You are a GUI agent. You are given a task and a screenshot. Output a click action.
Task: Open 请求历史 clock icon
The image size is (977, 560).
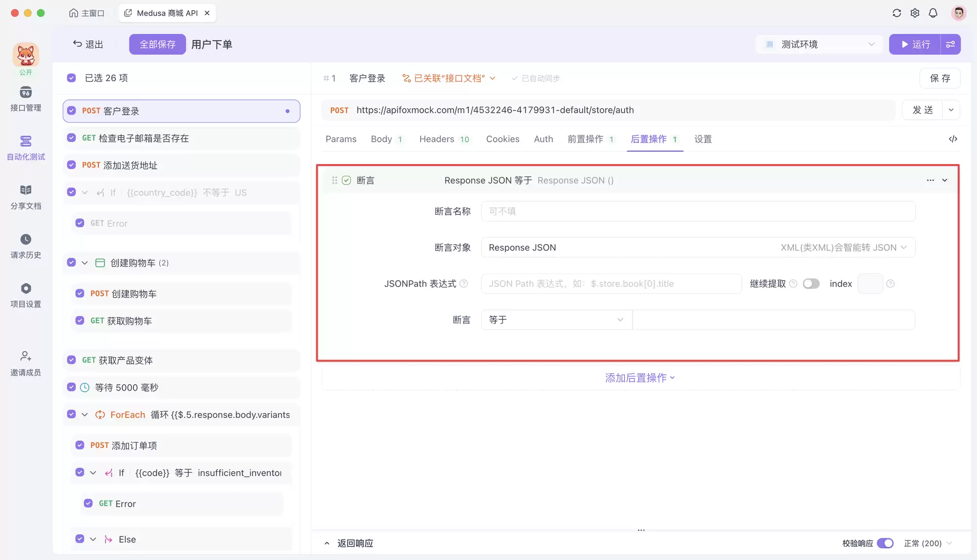(x=25, y=239)
